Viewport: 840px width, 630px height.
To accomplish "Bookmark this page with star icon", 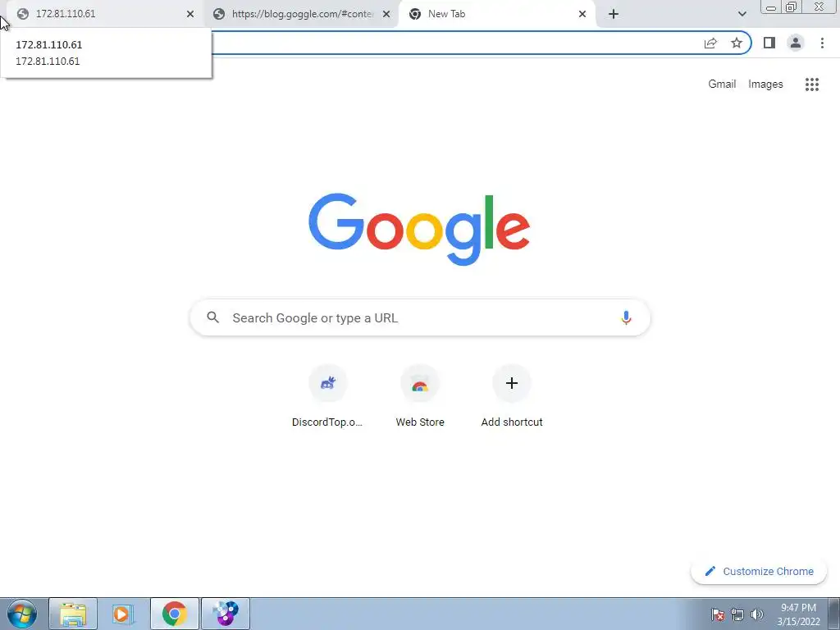I will pos(737,43).
